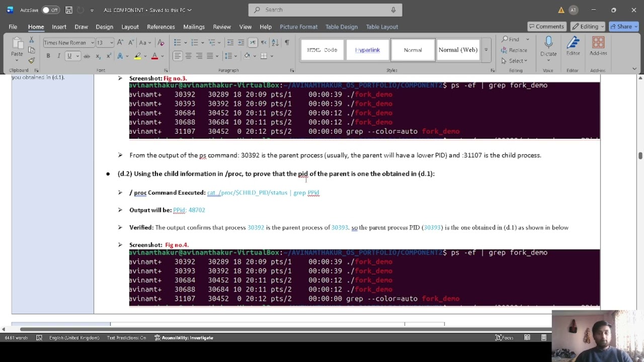Click the Cut scissors icon
This screenshot has width=644, height=362.
click(31, 40)
